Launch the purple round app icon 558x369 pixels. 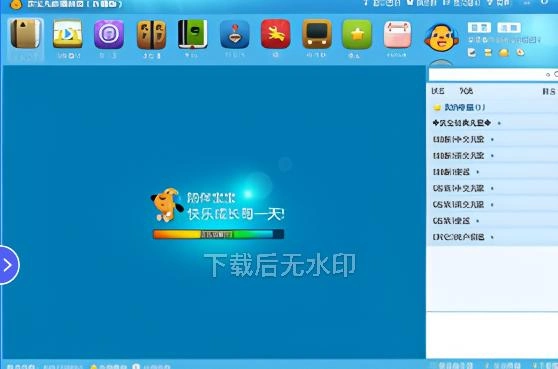click(109, 34)
